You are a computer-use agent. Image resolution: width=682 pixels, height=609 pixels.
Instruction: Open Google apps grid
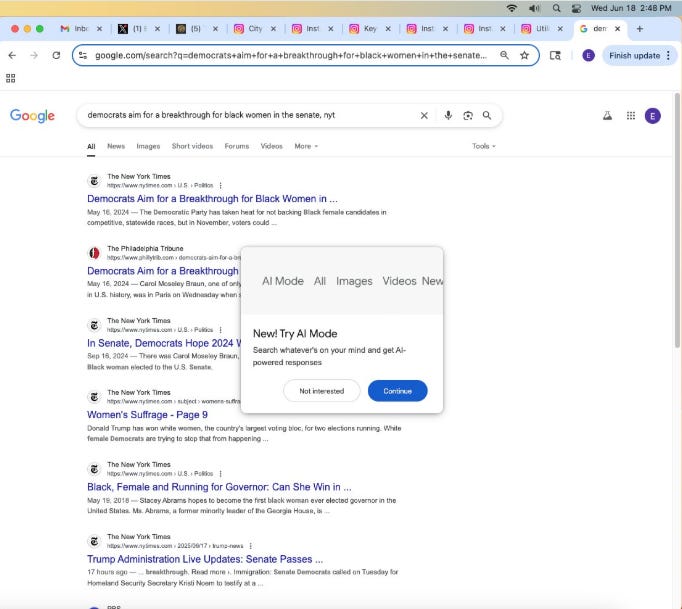pyautogui.click(x=631, y=115)
